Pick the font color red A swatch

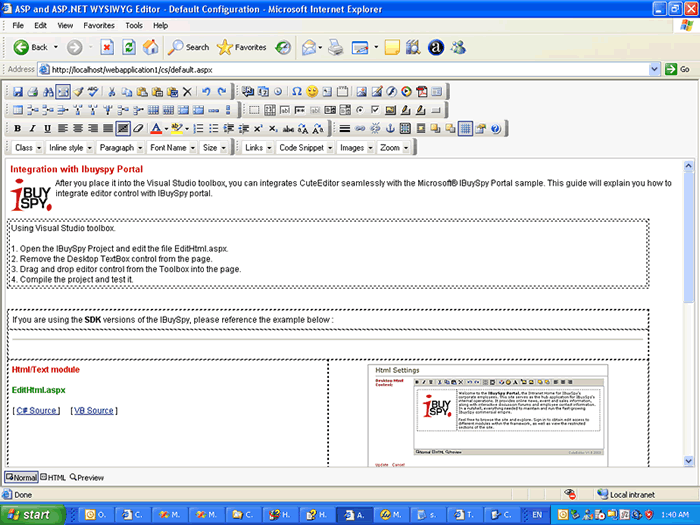pyautogui.click(x=156, y=129)
